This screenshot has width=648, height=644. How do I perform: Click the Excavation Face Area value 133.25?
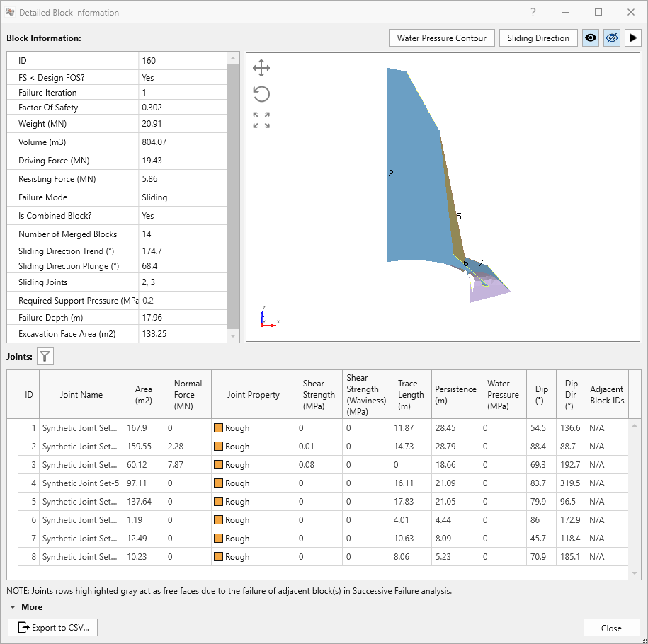[x=154, y=334]
